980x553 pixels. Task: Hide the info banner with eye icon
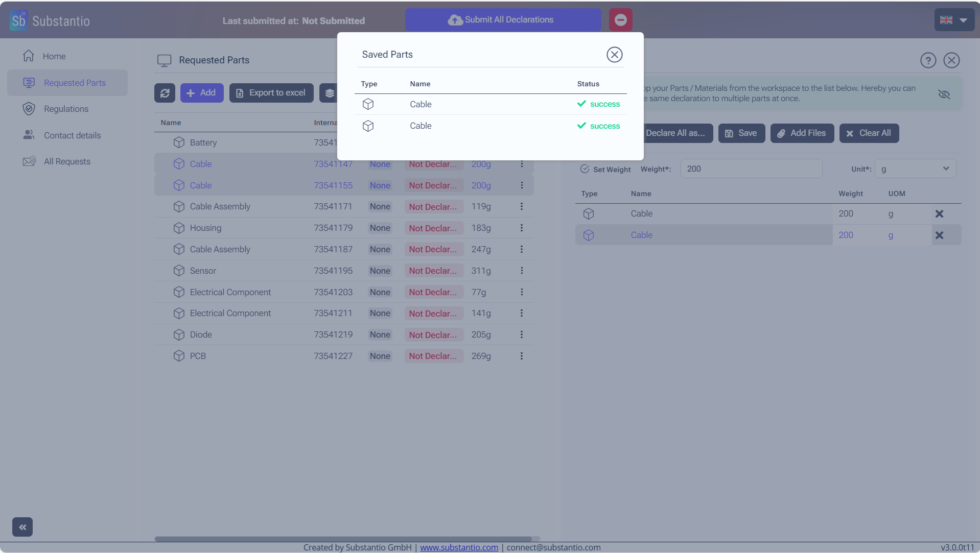coord(944,94)
